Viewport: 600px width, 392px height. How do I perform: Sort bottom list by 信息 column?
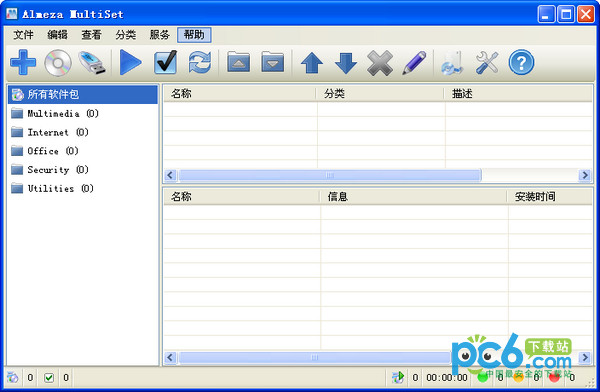(414, 196)
